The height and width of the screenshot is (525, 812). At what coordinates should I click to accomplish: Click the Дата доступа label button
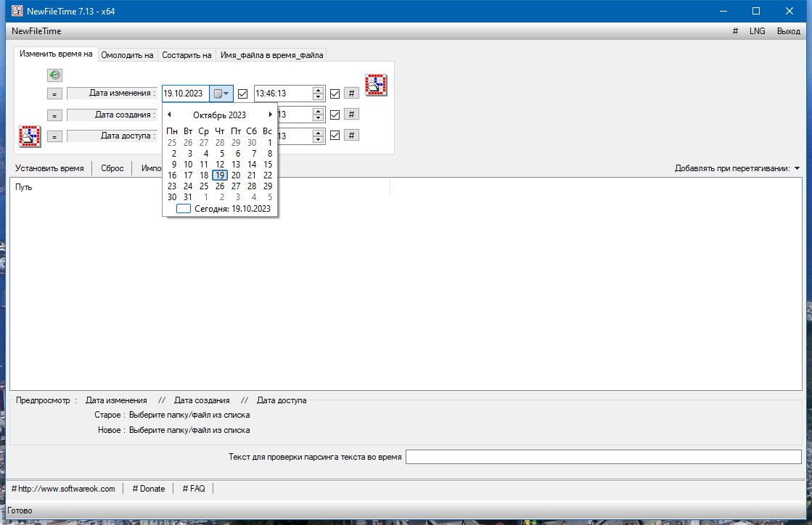tap(112, 136)
